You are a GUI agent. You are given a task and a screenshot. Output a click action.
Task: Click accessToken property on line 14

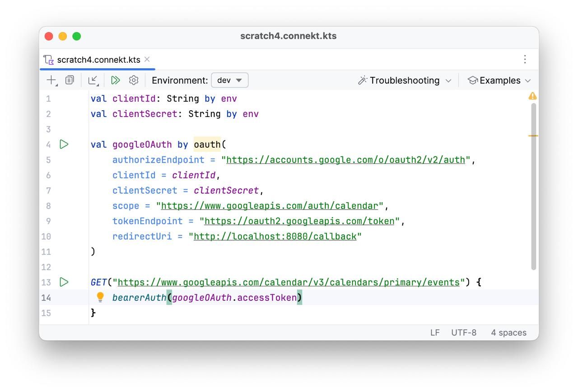(267, 298)
